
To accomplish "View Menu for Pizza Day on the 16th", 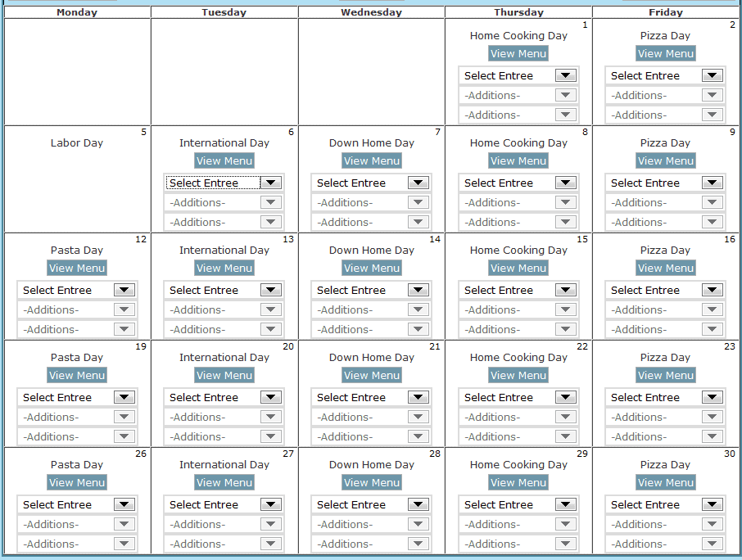I will click(x=665, y=268).
